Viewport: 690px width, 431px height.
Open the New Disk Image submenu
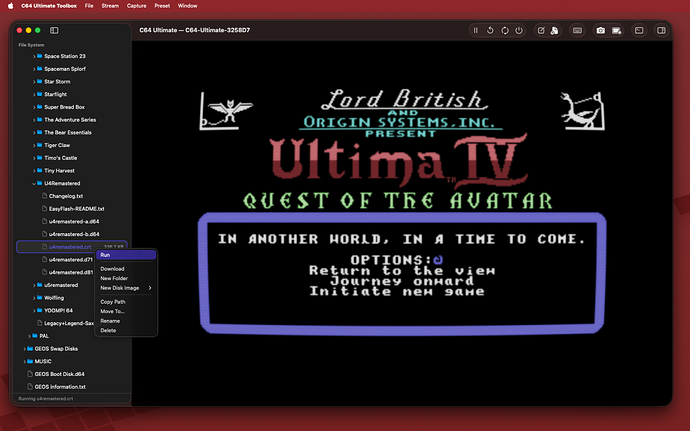click(126, 288)
